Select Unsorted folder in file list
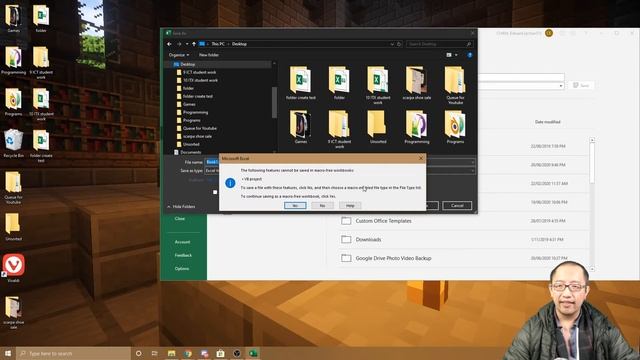The image size is (640, 360). coord(378,127)
